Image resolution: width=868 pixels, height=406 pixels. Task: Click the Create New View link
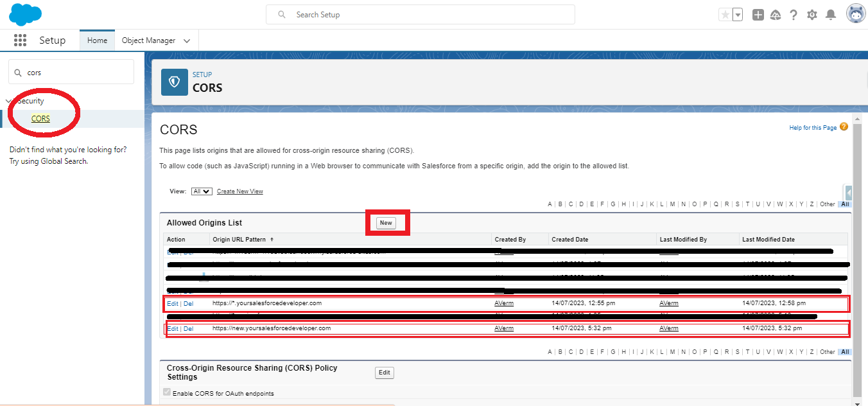click(239, 191)
